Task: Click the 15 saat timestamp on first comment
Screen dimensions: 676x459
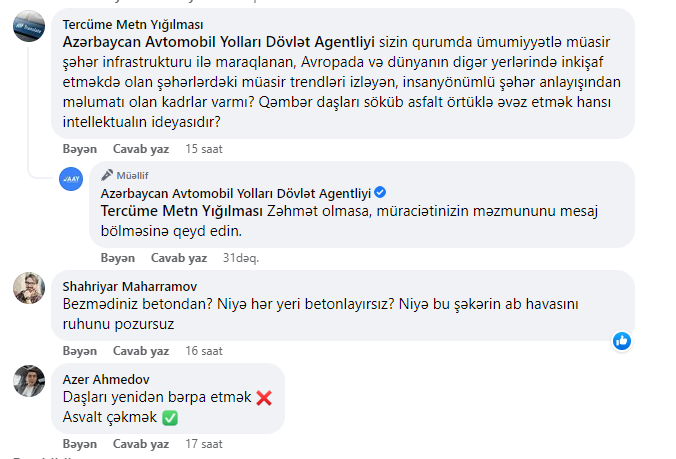Action: click(203, 149)
